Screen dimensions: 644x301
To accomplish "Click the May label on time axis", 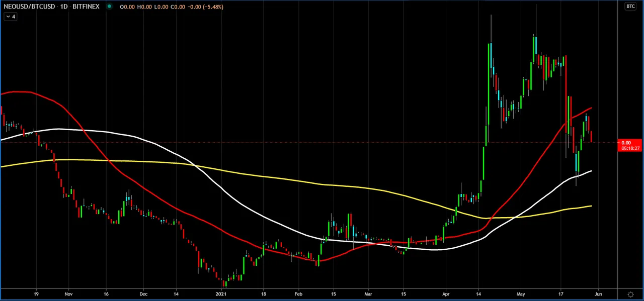I will pyautogui.click(x=521, y=294).
